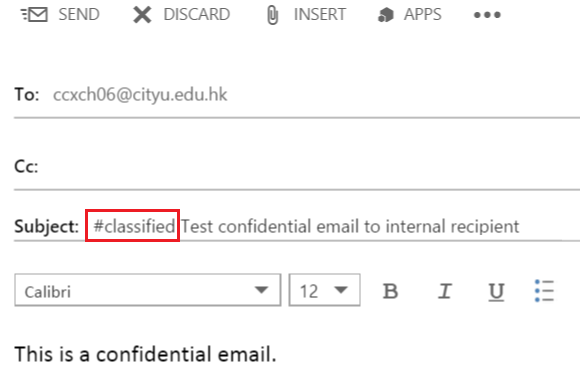Insert a bulleted list
580x377 pixels.
pyautogui.click(x=544, y=290)
